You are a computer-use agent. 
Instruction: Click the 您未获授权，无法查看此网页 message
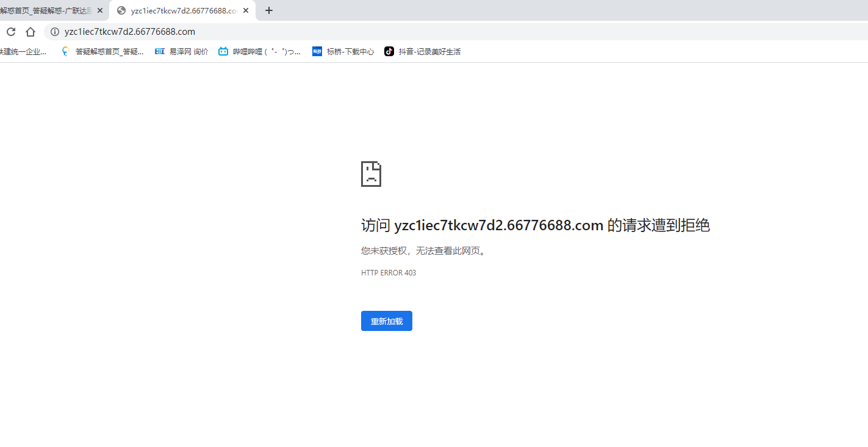(425, 251)
